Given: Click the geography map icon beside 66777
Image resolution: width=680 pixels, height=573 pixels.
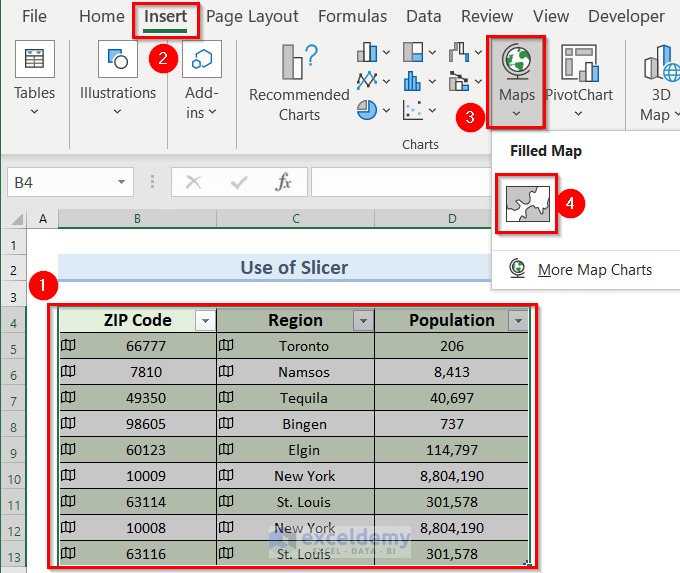Looking at the screenshot, I should [x=68, y=345].
